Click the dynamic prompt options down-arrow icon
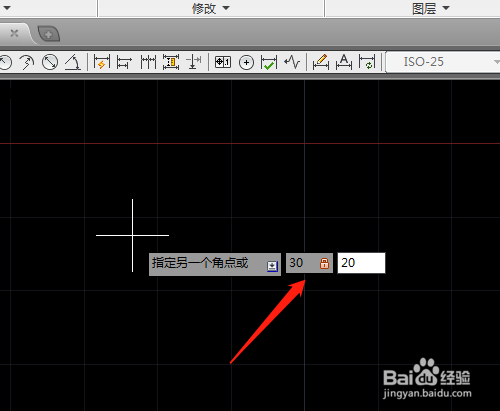 tap(272, 266)
